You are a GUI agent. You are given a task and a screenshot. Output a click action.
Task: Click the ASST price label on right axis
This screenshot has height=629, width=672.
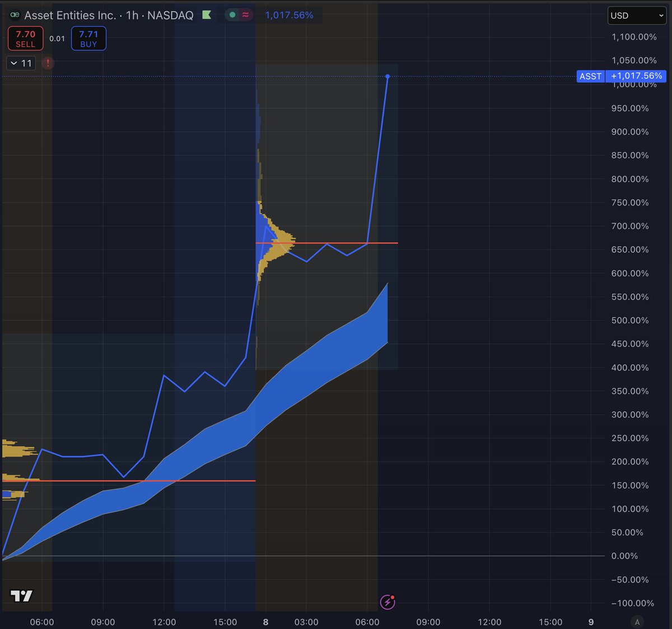coord(590,76)
